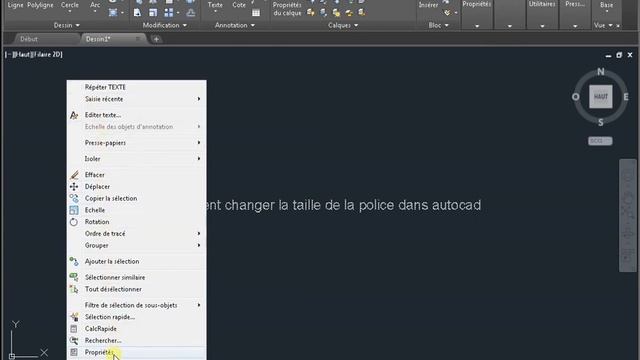Open the Saisie récente submenu
Image resolution: width=640 pixels, height=360 pixels.
click(x=136, y=99)
